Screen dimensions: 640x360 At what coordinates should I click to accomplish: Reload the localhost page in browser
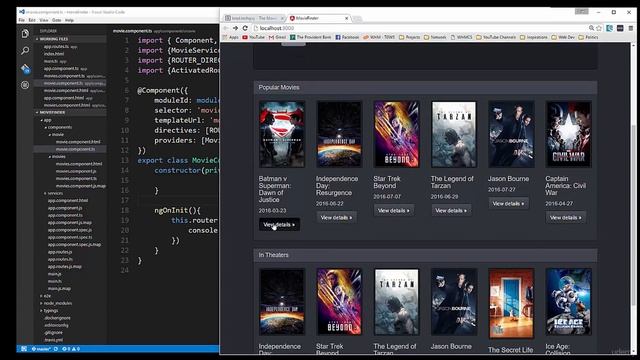[245, 28]
